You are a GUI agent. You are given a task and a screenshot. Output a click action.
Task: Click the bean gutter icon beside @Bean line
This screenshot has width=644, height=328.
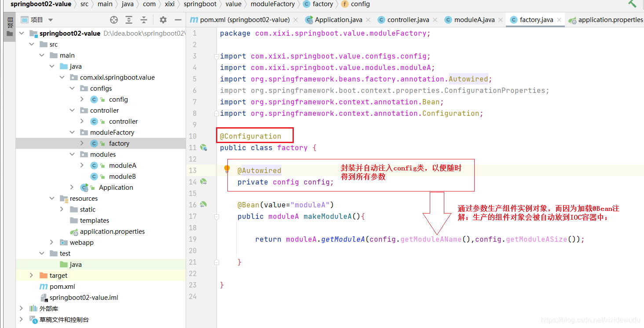[x=204, y=204]
